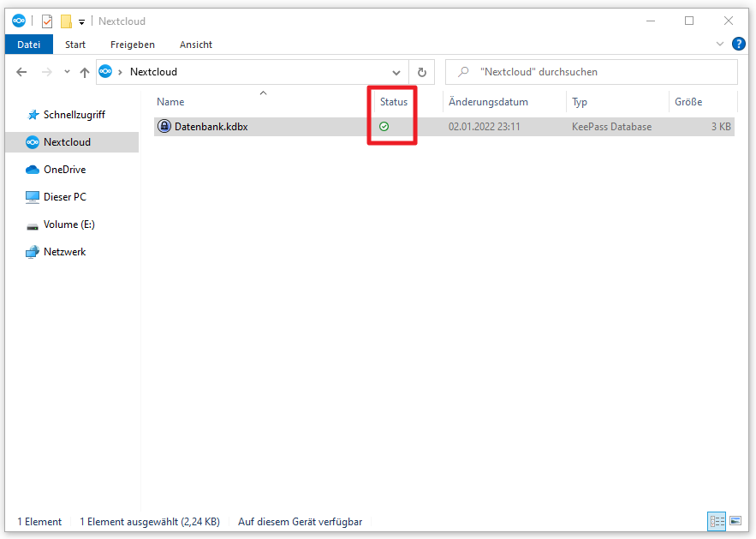Sort by the Typ column header
756x539 pixels.
tap(580, 102)
